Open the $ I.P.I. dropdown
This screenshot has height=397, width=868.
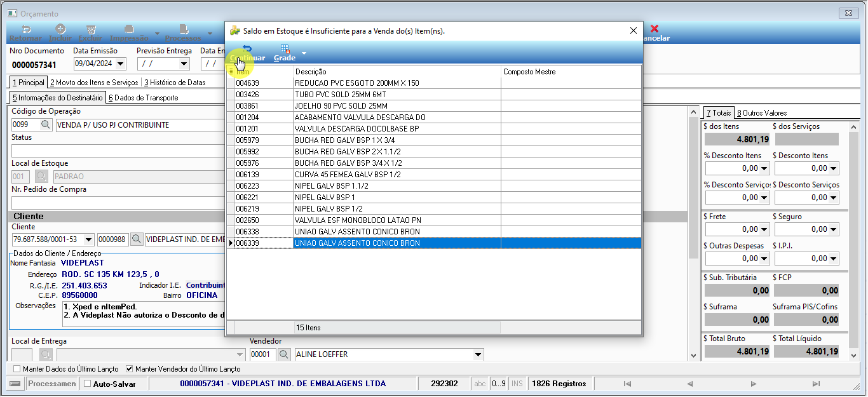(833, 259)
